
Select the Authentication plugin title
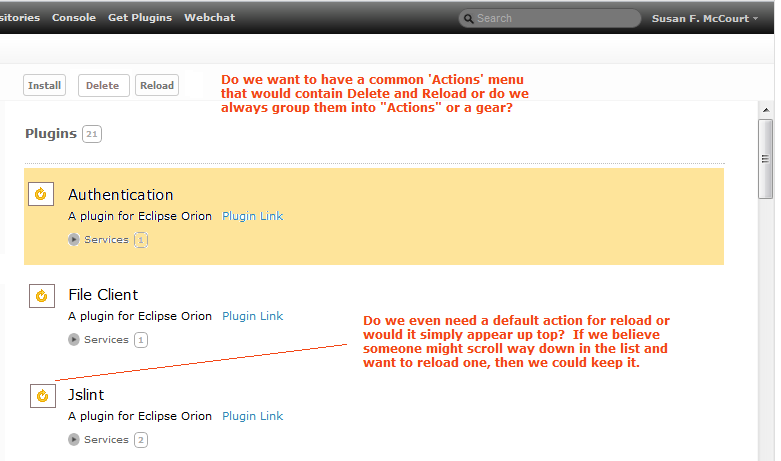click(x=121, y=195)
